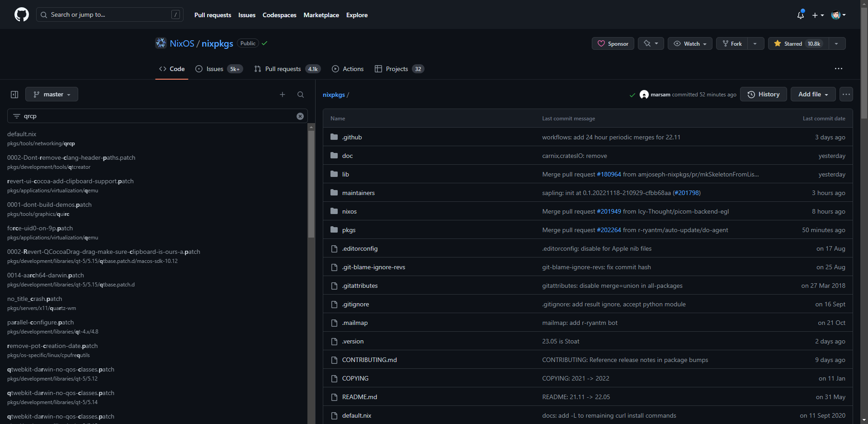The width and height of the screenshot is (868, 424).
Task: Open the master branch selector
Action: point(52,94)
